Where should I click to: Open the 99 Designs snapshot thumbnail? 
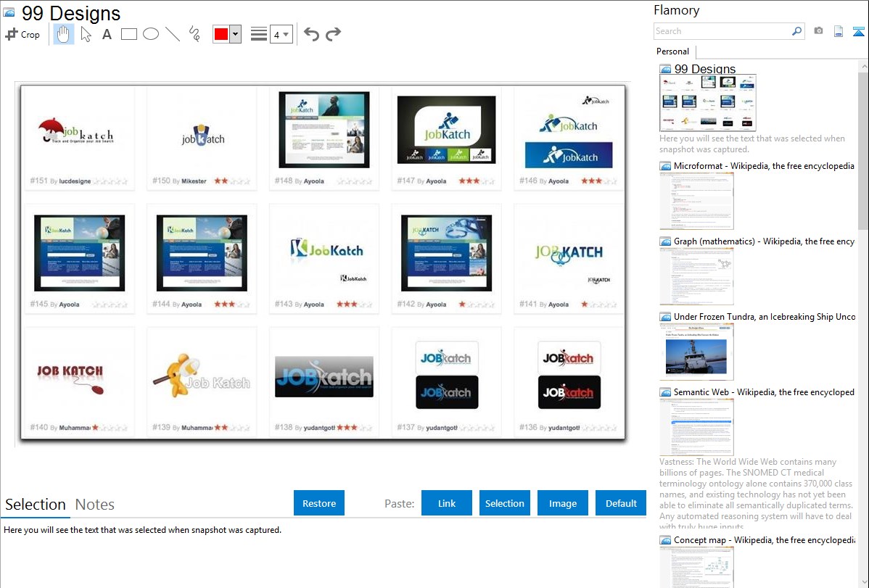tap(708, 103)
